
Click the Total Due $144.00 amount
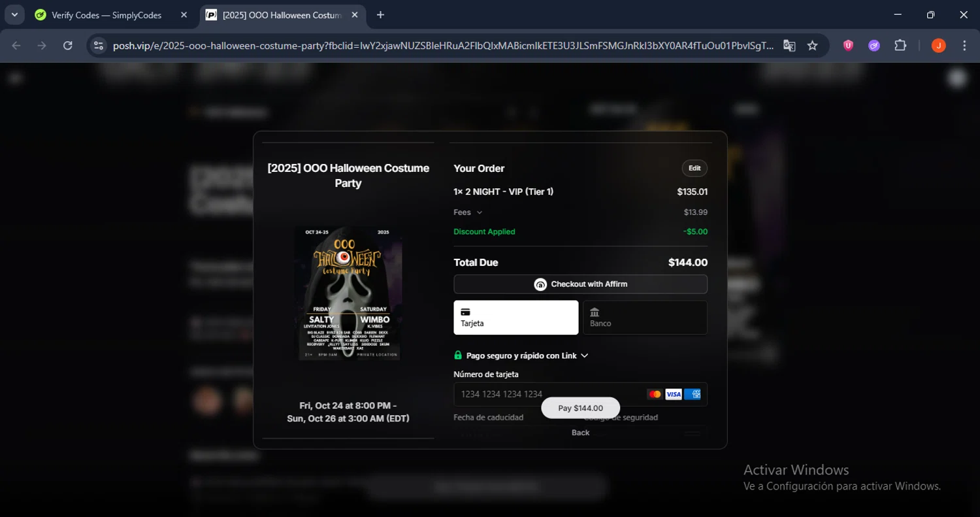click(688, 263)
